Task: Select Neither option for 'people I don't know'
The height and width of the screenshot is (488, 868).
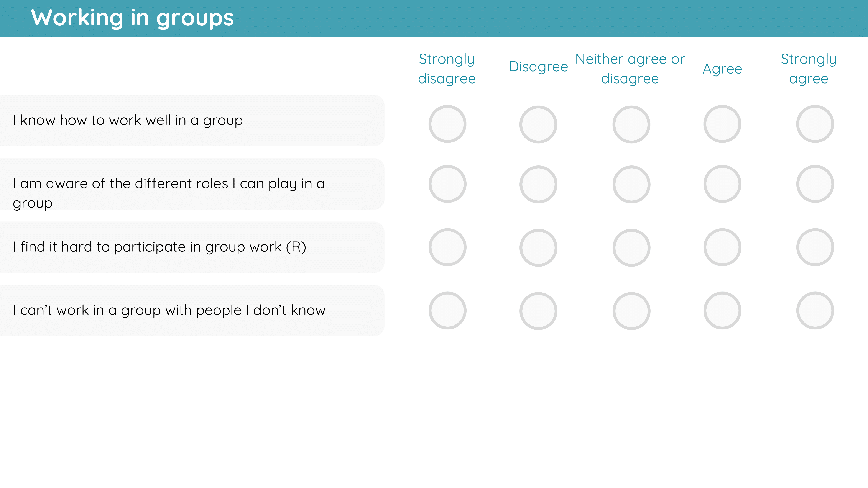Action: [631, 311]
